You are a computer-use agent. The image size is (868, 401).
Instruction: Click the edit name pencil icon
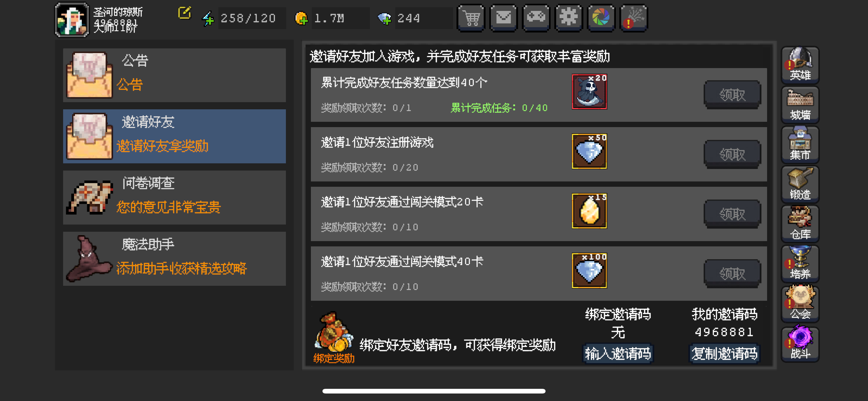pyautogui.click(x=184, y=13)
